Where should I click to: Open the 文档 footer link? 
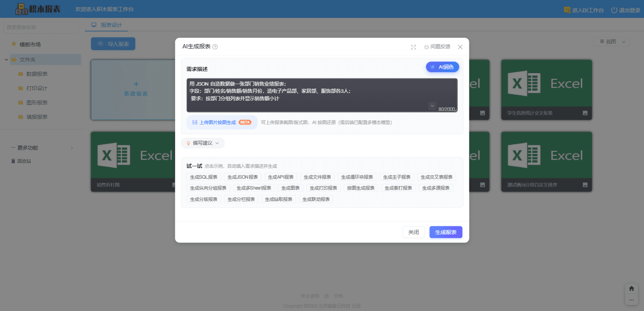point(338,296)
